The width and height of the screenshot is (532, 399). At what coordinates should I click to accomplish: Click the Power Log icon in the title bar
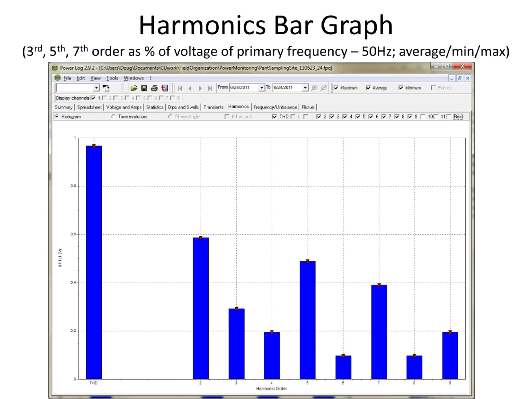pyautogui.click(x=55, y=68)
